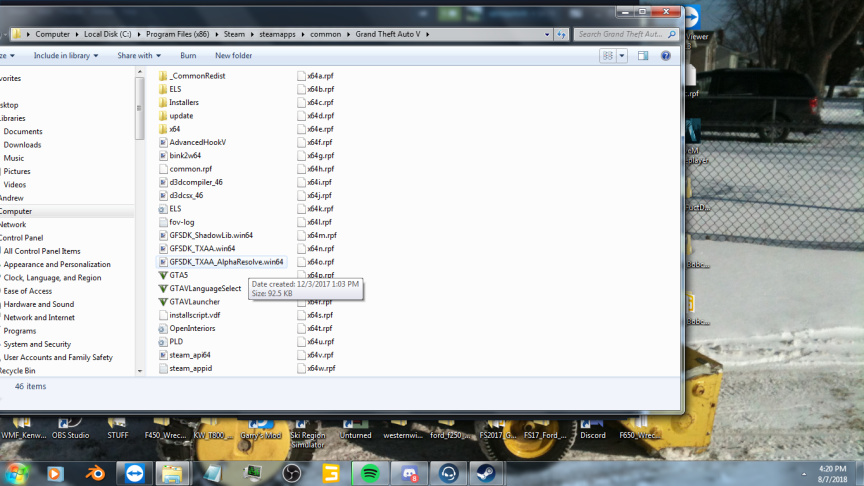Expand the Grand Theft Auto V breadcrumb arrow

[x=427, y=34]
